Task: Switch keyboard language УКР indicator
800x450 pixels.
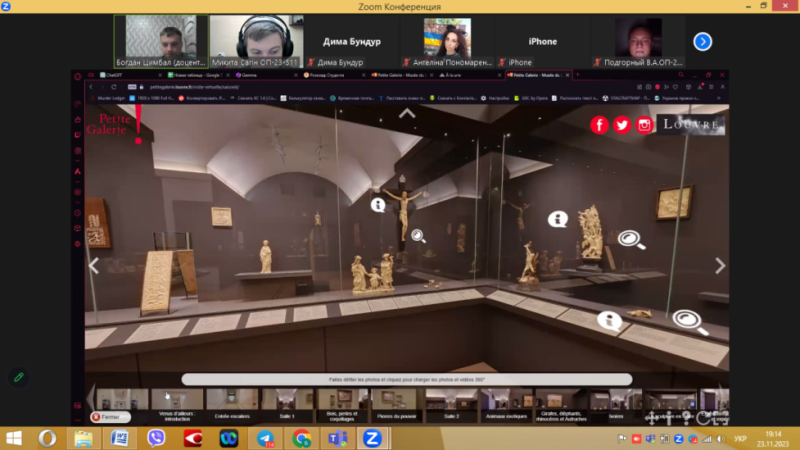Action: pos(740,439)
